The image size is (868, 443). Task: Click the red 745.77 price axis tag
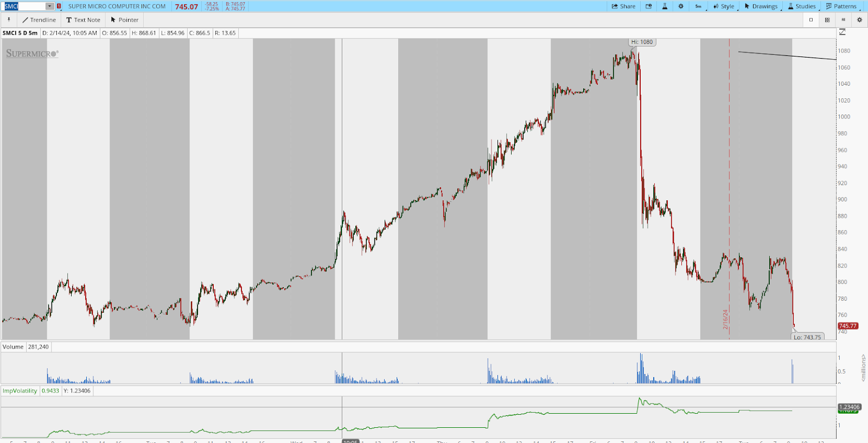(848, 326)
